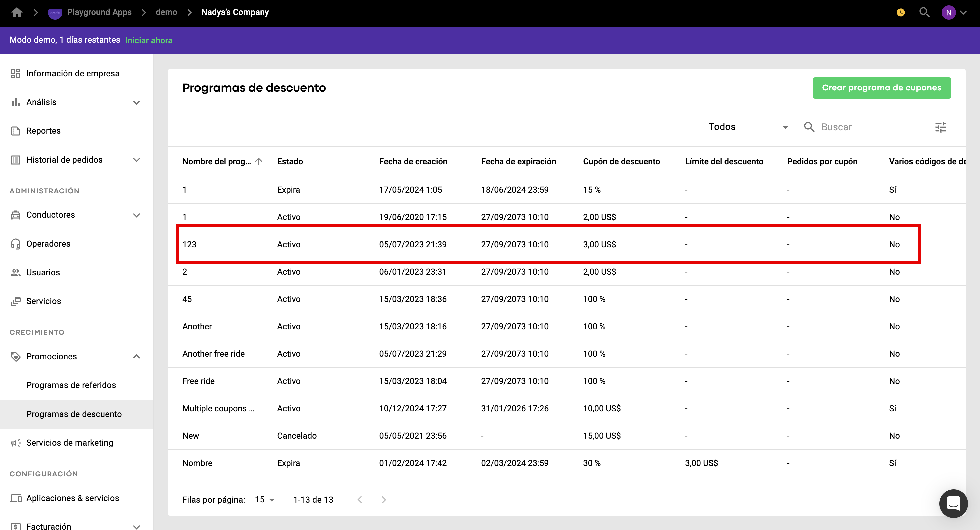Viewport: 980px width, 530px height.
Task: Open the chat support bubble
Action: pos(953,503)
